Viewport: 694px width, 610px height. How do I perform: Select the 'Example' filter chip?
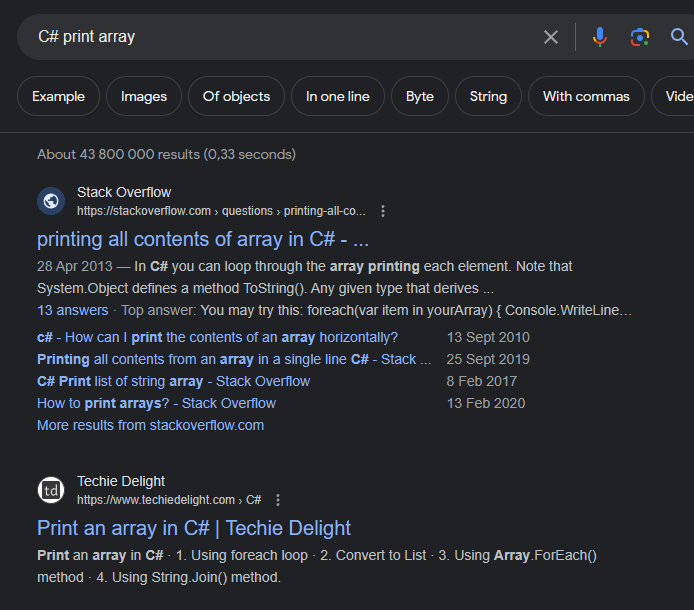pyautogui.click(x=58, y=96)
